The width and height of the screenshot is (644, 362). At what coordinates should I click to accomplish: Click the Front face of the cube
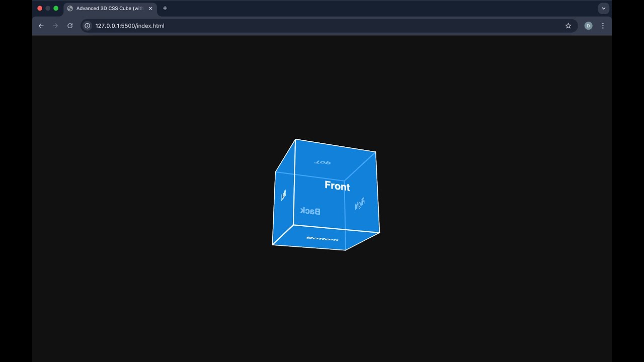pyautogui.click(x=337, y=186)
